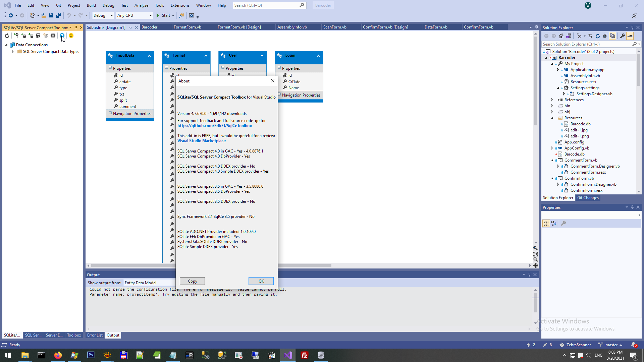Toggle Preview Selected Items button
The height and width of the screenshot is (362, 644).
pyautogui.click(x=630, y=36)
